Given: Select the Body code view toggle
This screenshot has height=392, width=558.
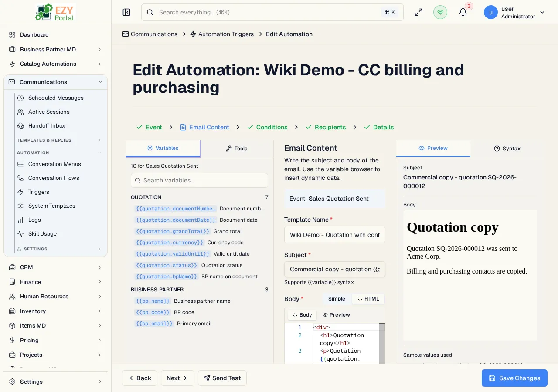Looking at the screenshot, I should pos(302,315).
